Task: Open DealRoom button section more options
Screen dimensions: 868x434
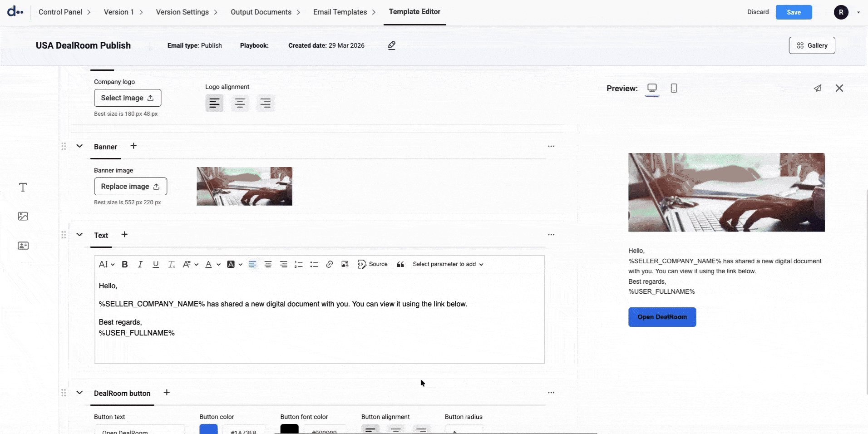Action: (551, 393)
